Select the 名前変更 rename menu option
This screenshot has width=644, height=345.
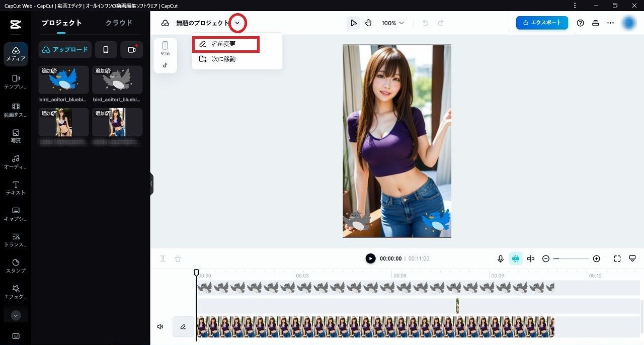coord(225,44)
